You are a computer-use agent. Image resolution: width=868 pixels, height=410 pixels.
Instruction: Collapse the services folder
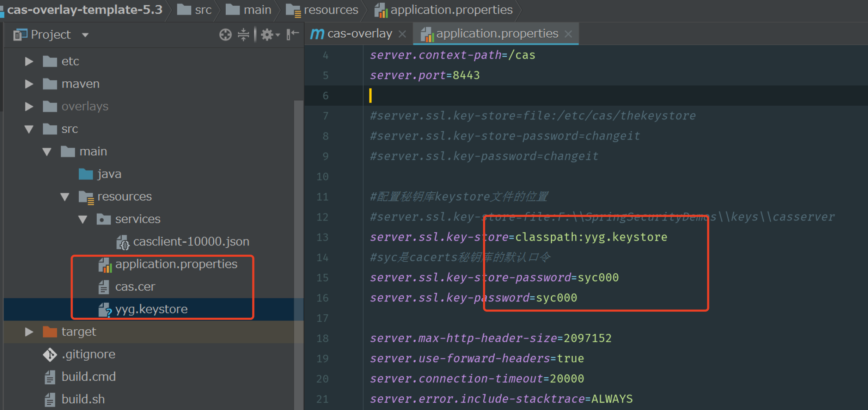tap(82, 219)
